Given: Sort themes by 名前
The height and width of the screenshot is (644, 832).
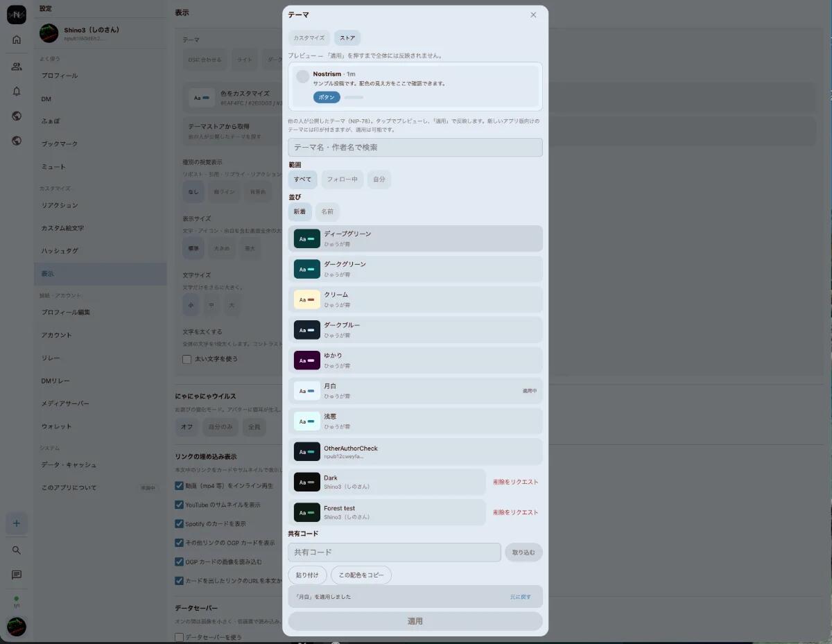Looking at the screenshot, I should (327, 211).
